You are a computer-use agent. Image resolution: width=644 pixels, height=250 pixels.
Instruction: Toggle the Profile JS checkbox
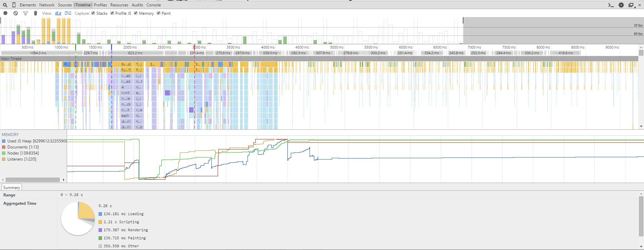click(112, 13)
